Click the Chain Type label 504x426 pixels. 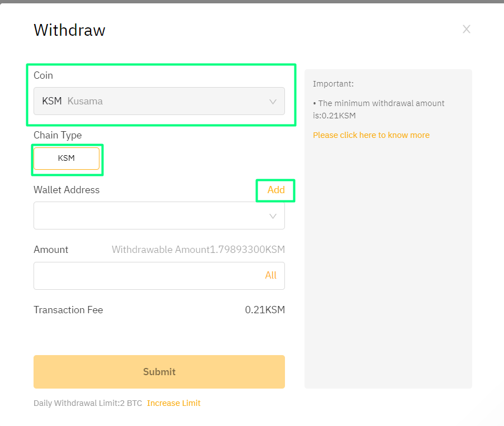(x=58, y=135)
